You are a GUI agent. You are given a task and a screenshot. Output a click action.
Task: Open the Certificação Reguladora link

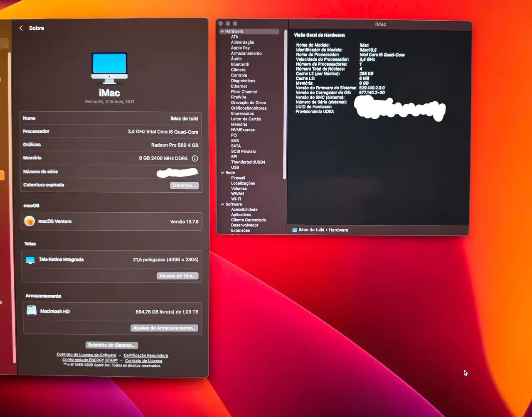tap(146, 355)
